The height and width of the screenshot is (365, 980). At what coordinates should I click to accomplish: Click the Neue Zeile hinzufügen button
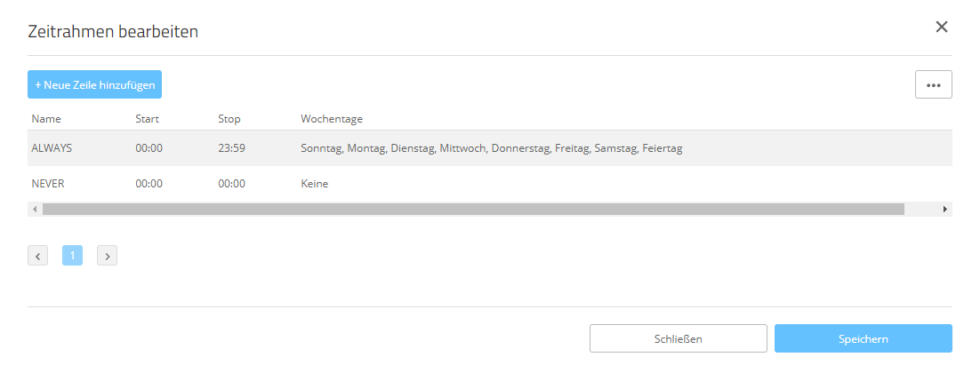94,84
